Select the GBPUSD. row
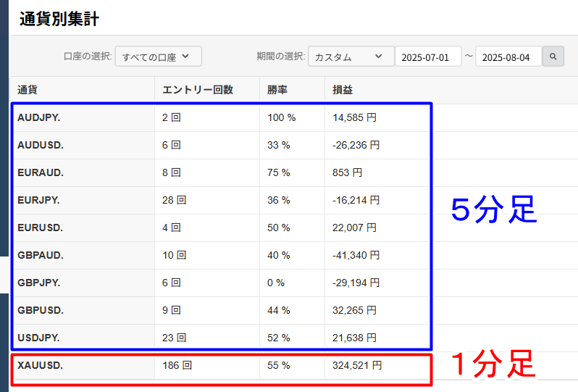 click(x=221, y=310)
